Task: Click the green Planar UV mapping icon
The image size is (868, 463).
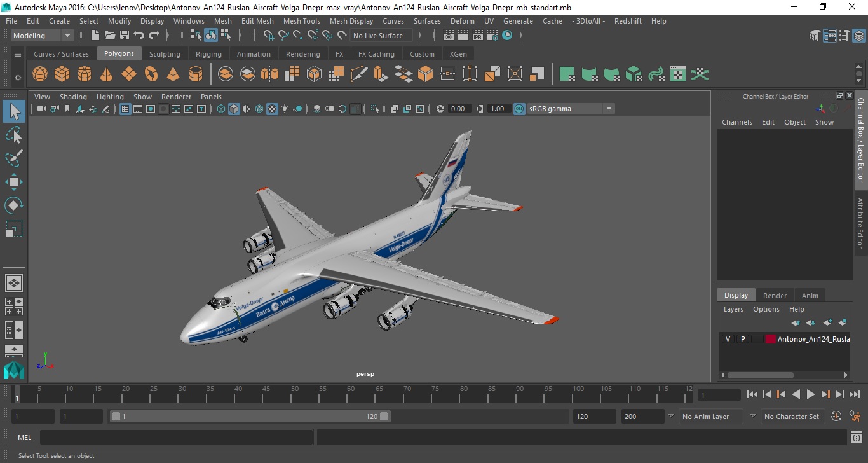Action: tap(567, 74)
